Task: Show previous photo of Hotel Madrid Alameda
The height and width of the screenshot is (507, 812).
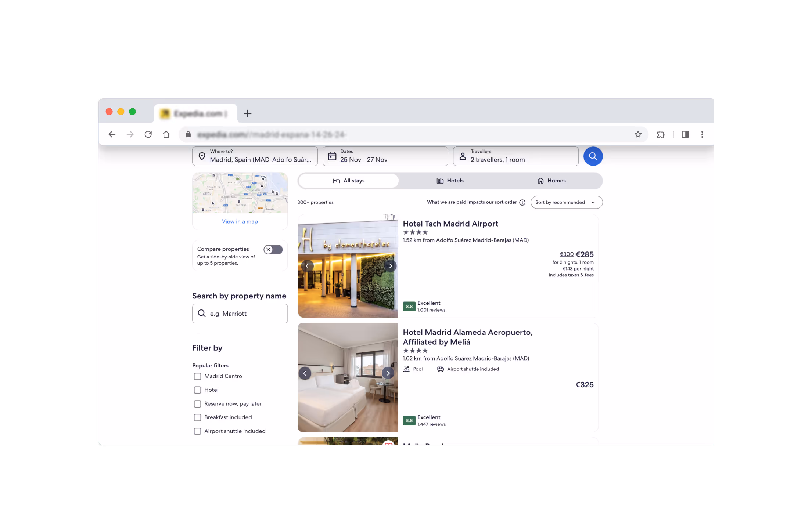Action: click(305, 373)
